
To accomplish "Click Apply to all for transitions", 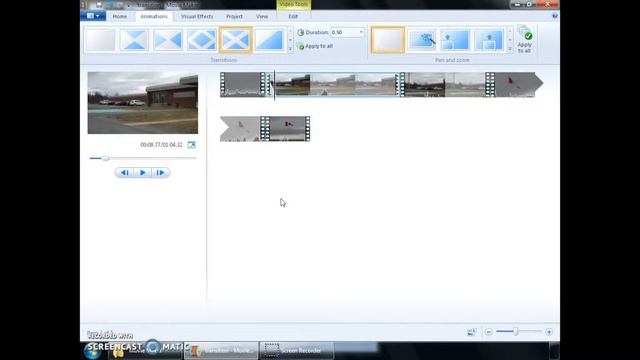I will click(x=316, y=46).
